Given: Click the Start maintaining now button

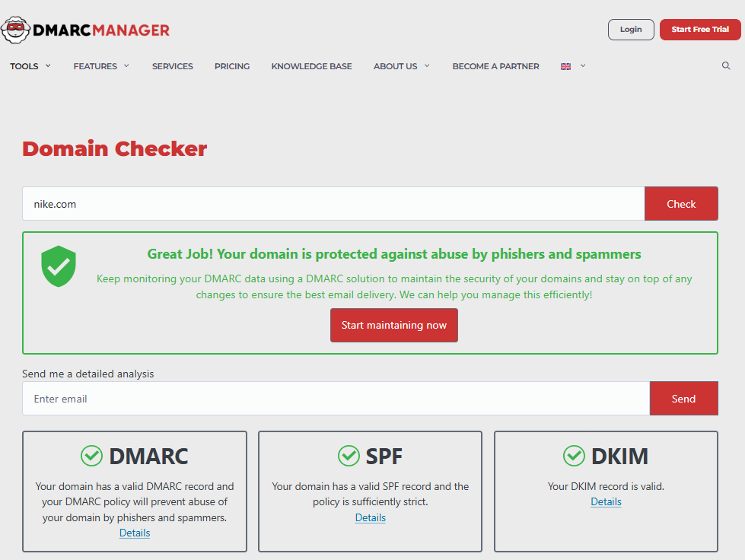Looking at the screenshot, I should pyautogui.click(x=394, y=326).
